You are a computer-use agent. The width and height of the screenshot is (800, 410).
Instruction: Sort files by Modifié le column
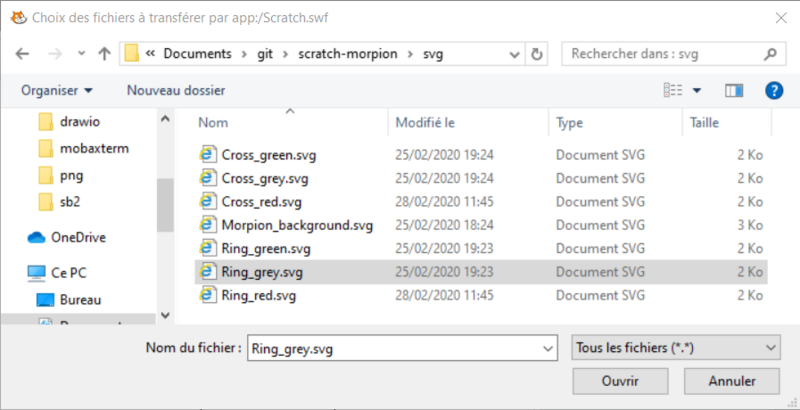click(425, 122)
